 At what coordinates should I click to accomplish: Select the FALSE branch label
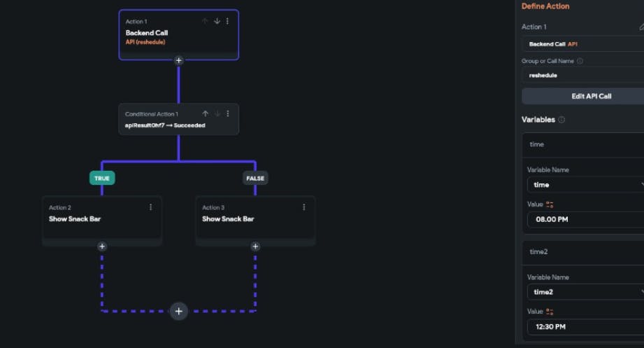(x=255, y=178)
